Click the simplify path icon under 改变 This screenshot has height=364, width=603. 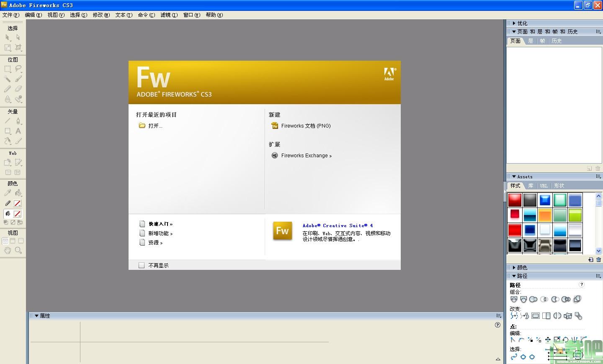click(514, 316)
